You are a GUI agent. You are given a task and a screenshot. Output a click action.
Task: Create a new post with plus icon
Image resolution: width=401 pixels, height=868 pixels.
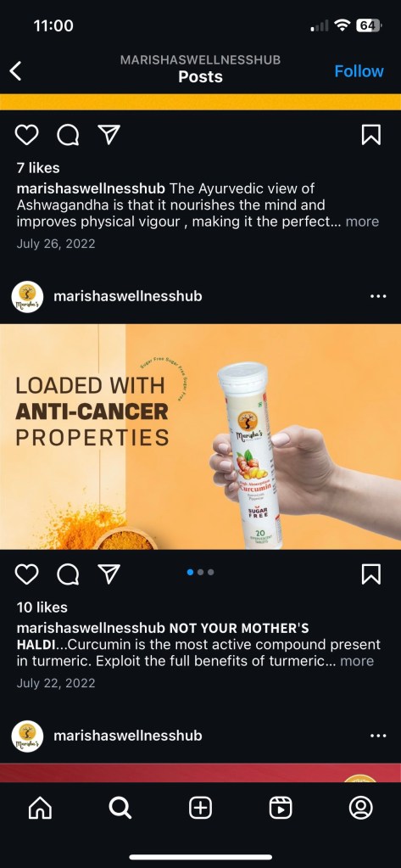tap(200, 809)
